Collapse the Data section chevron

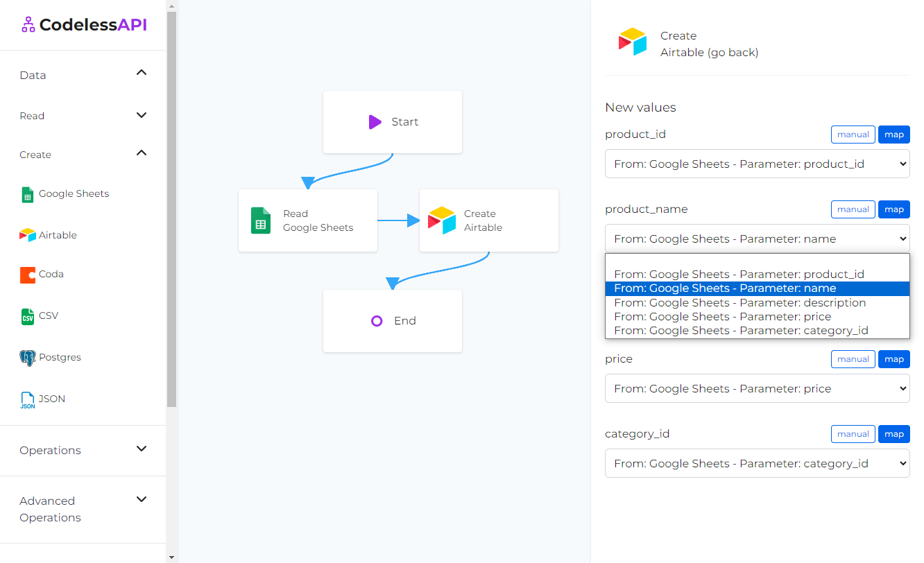[142, 72]
